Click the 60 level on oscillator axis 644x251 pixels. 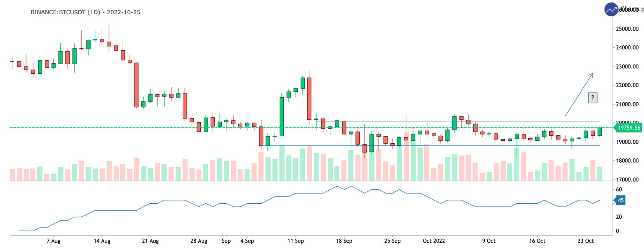point(618,189)
